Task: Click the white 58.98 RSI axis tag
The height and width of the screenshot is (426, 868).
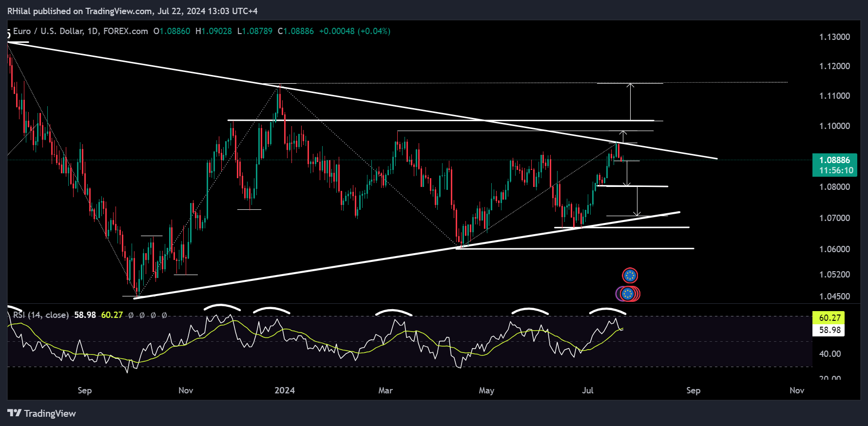Action: point(829,330)
